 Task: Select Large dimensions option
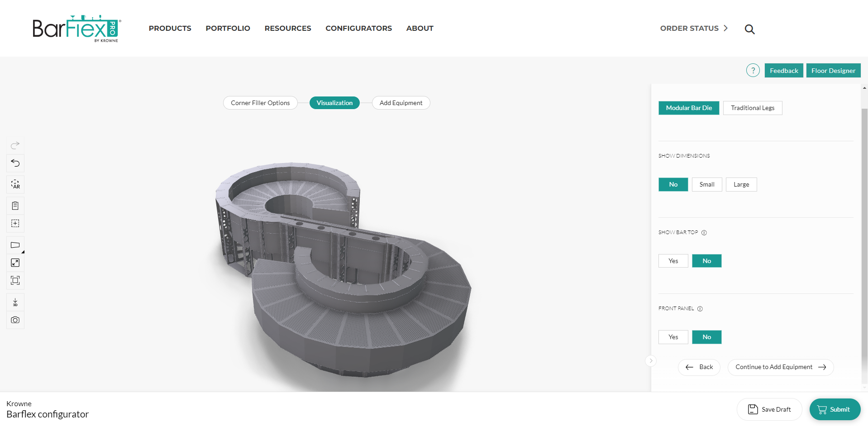point(741,185)
